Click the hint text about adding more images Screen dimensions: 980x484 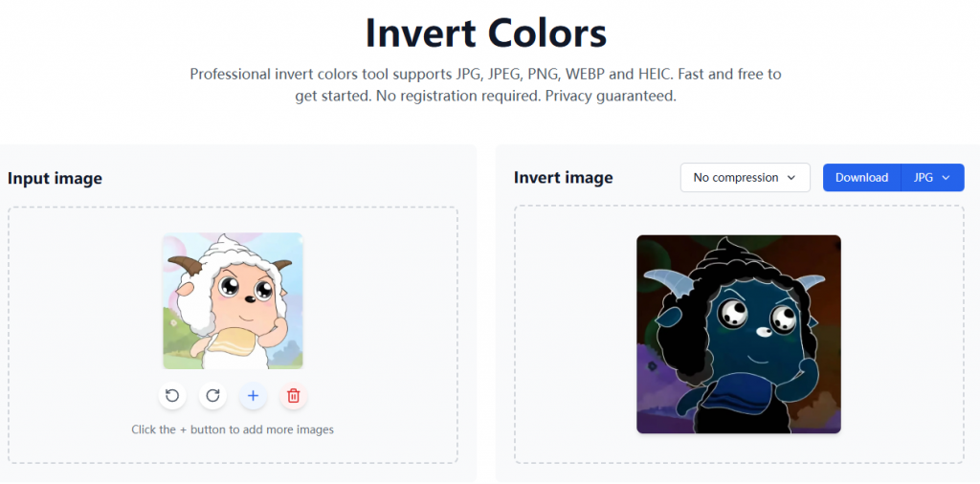tap(233, 429)
